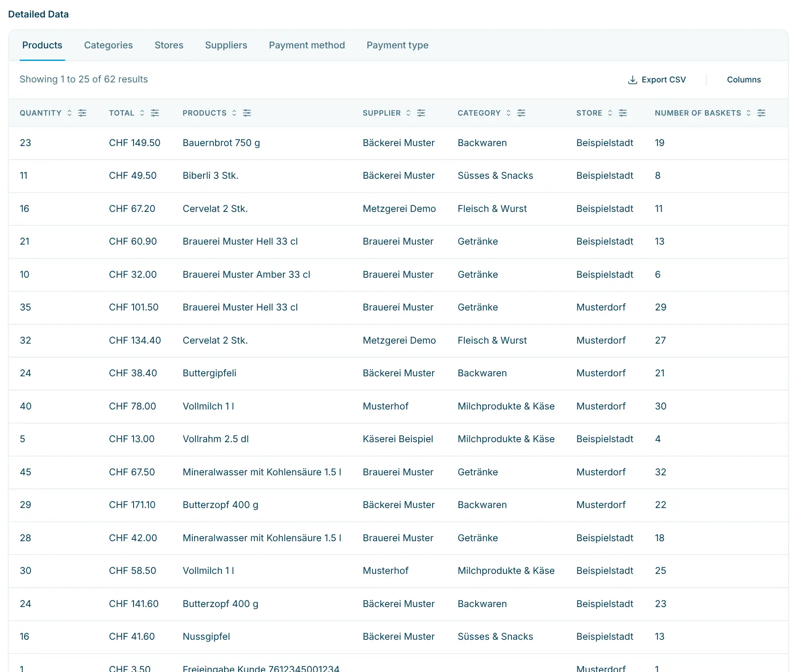Click product name Biberli 3 Stk.

click(211, 176)
